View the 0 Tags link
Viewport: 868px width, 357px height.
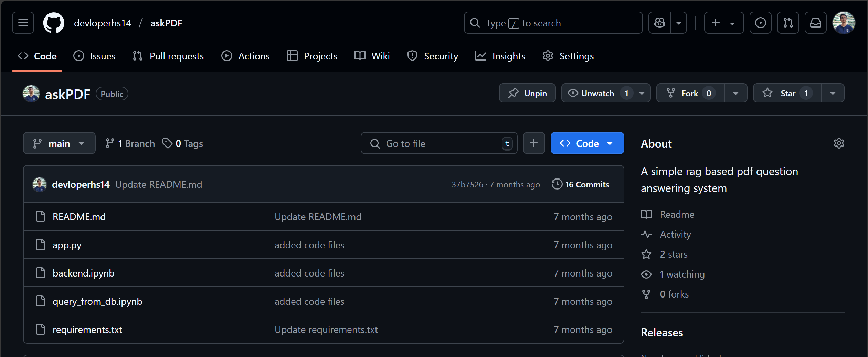[x=183, y=143]
